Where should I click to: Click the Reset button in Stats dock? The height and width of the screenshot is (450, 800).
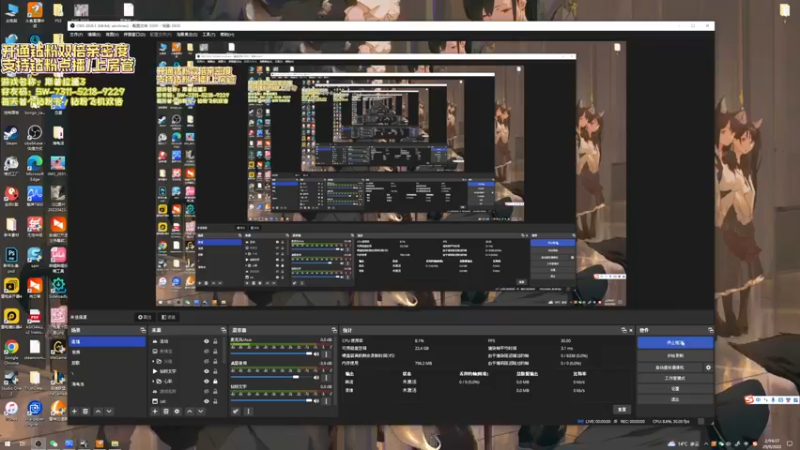click(x=622, y=409)
